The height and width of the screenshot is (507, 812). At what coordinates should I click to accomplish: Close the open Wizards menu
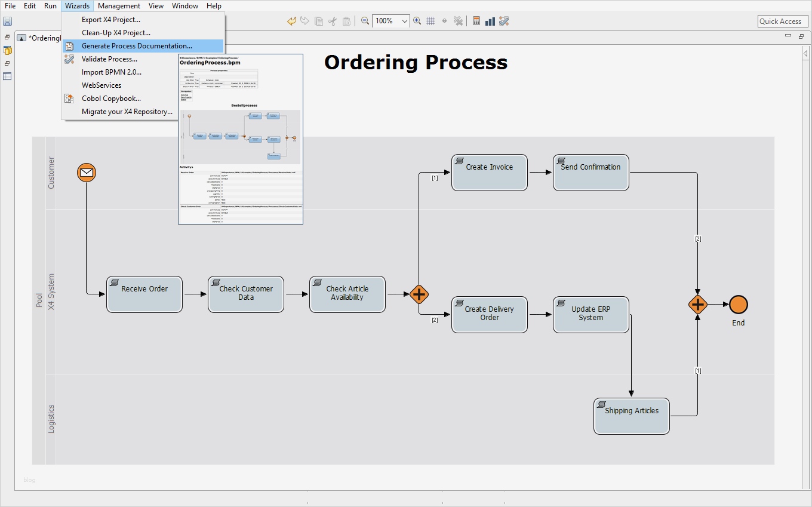pyautogui.click(x=77, y=6)
